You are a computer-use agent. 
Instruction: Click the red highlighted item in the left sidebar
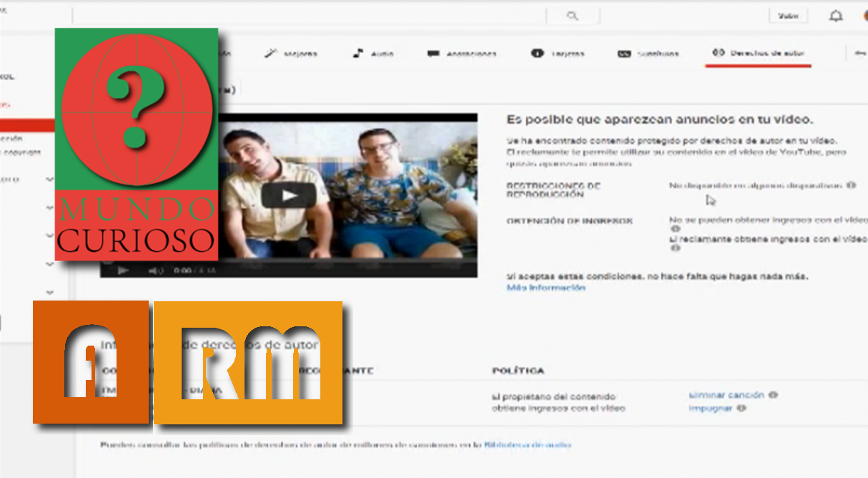pyautogui.click(x=27, y=126)
